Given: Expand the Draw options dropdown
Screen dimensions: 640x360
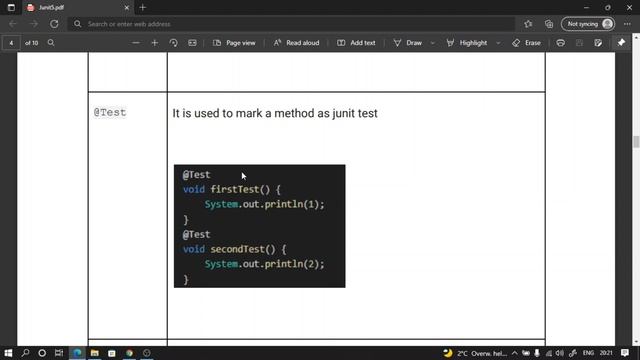Looking at the screenshot, I should pyautogui.click(x=433, y=43).
